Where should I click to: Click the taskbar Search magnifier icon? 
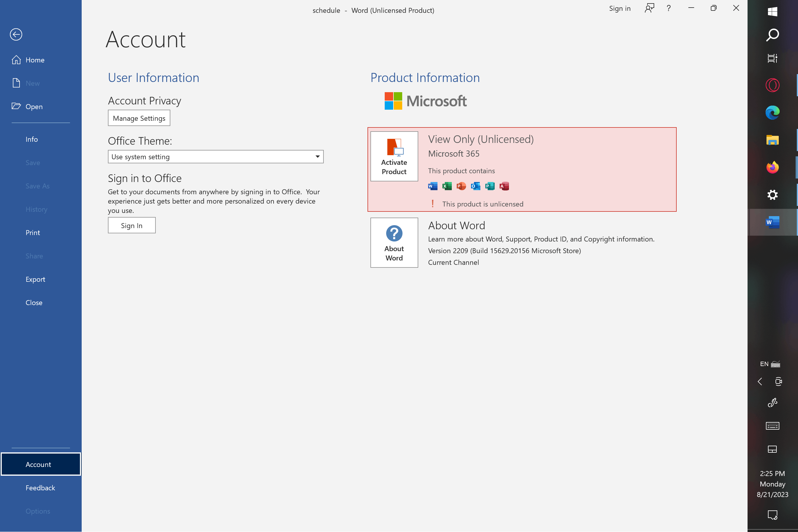[x=772, y=35]
